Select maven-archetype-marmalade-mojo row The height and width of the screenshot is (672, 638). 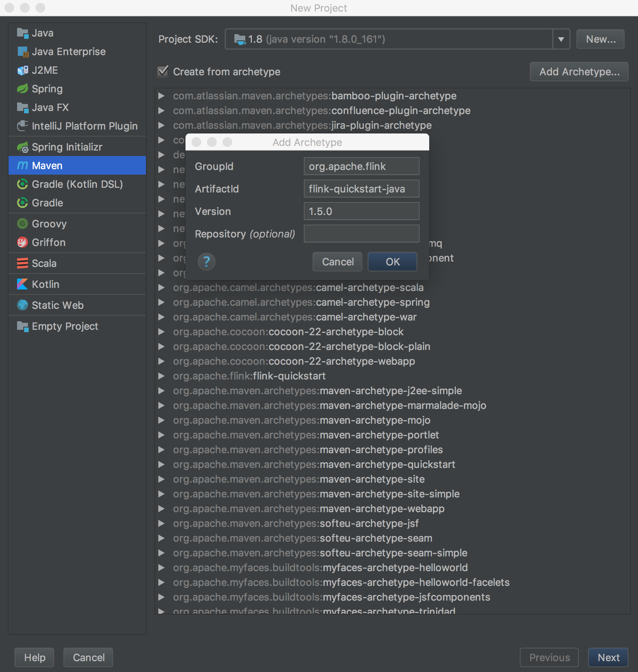click(x=392, y=405)
